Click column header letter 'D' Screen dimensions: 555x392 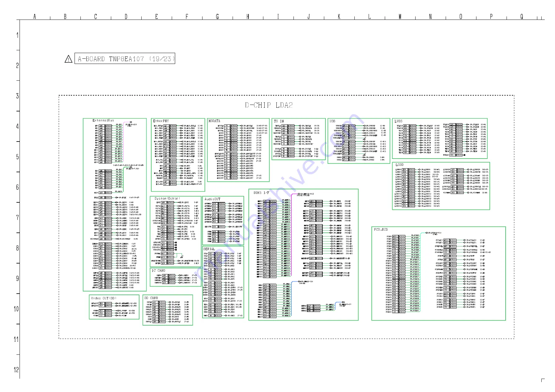(x=126, y=16)
